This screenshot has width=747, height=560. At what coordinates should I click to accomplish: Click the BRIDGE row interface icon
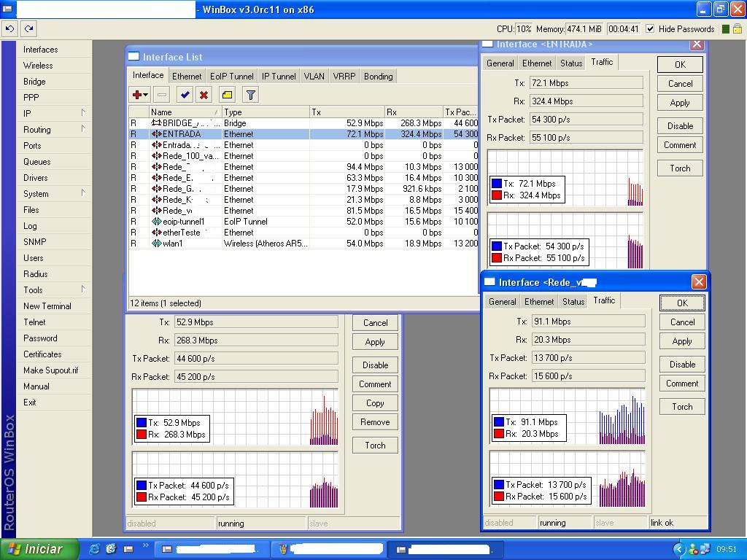pyautogui.click(x=156, y=122)
